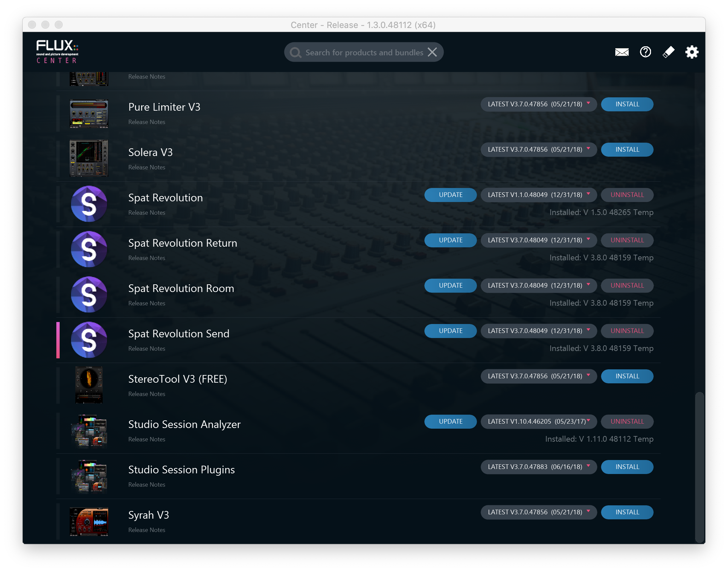The width and height of the screenshot is (728, 572).
Task: Click the Syrah V3 product thumbnail
Action: [89, 521]
